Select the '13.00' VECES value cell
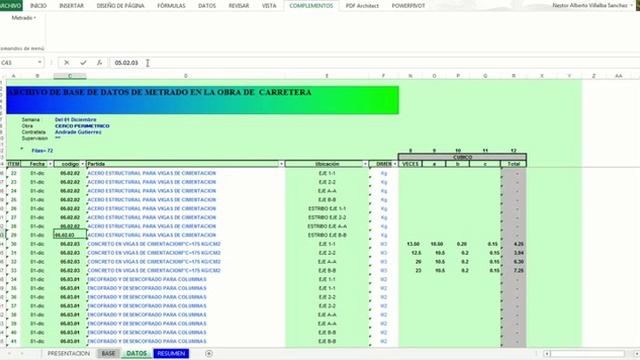The width and height of the screenshot is (640, 360). (x=410, y=244)
